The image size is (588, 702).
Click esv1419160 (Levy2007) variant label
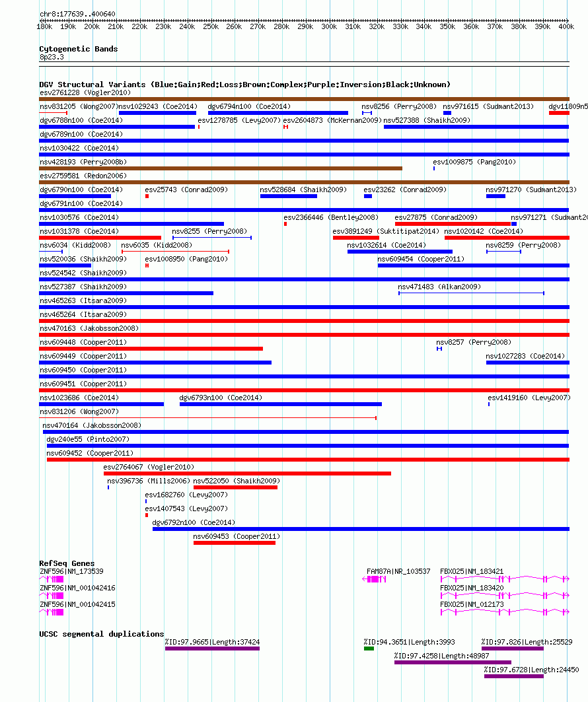pyautogui.click(x=529, y=398)
